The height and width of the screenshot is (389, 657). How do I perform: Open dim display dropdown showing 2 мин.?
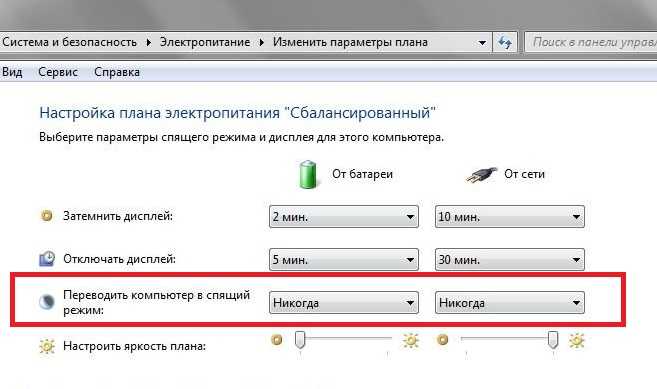coord(344,217)
